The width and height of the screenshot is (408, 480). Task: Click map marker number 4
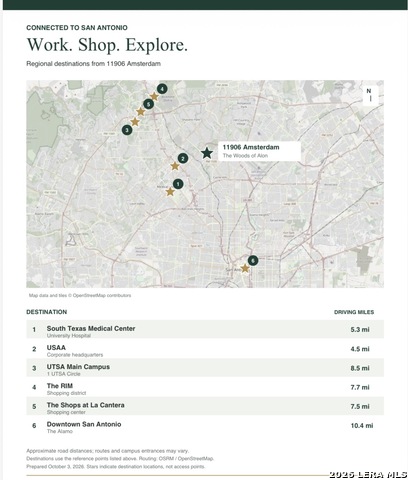pyautogui.click(x=162, y=89)
